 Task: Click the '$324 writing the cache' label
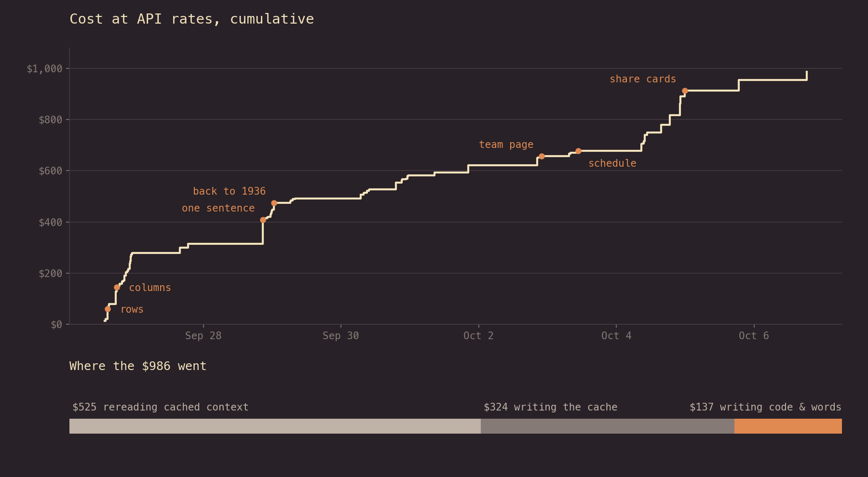(x=550, y=407)
